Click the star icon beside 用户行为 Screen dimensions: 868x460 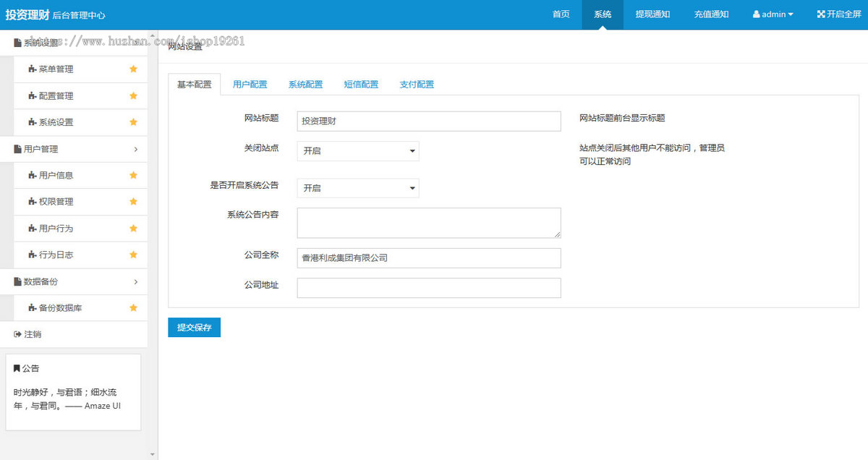click(133, 228)
